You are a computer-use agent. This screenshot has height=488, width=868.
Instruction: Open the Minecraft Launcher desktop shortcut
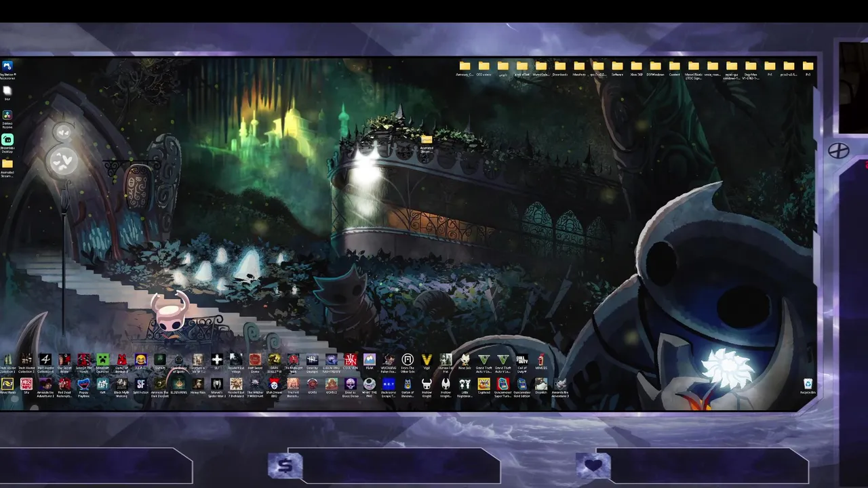102,363
